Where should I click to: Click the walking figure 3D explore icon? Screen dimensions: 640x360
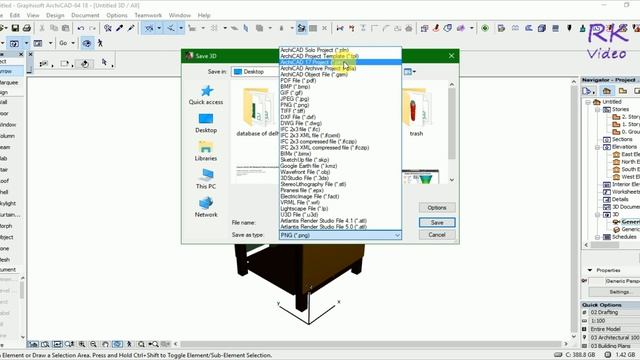(x=100, y=43)
